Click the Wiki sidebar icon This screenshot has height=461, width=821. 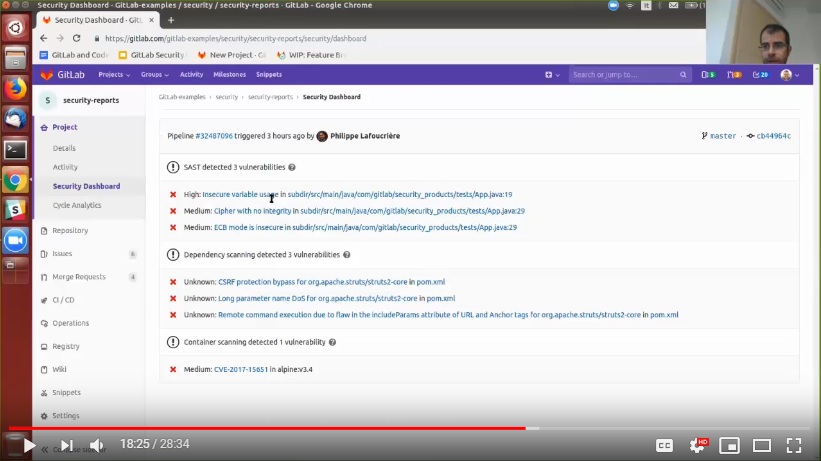point(44,369)
